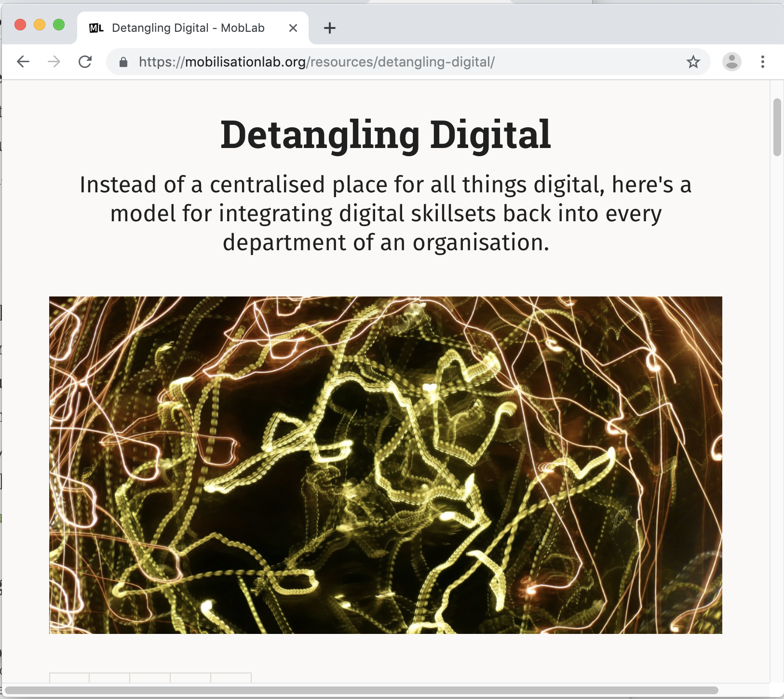Click the forward navigation arrow
This screenshot has width=784, height=699.
(54, 62)
